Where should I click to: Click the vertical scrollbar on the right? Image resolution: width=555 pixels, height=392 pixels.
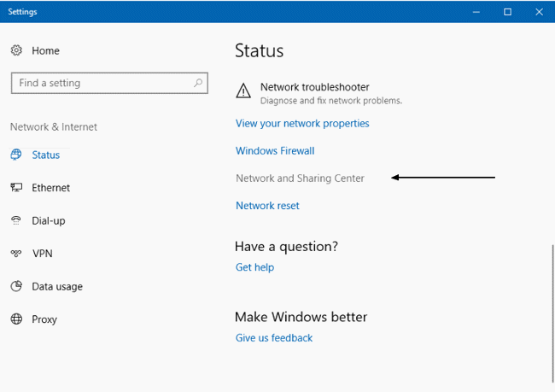pyautogui.click(x=552, y=313)
